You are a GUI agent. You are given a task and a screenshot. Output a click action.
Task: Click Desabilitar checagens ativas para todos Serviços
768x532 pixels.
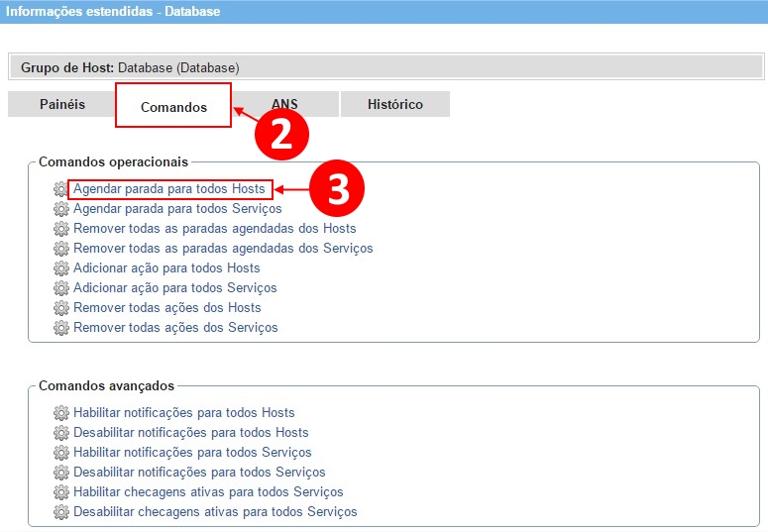tap(215, 512)
